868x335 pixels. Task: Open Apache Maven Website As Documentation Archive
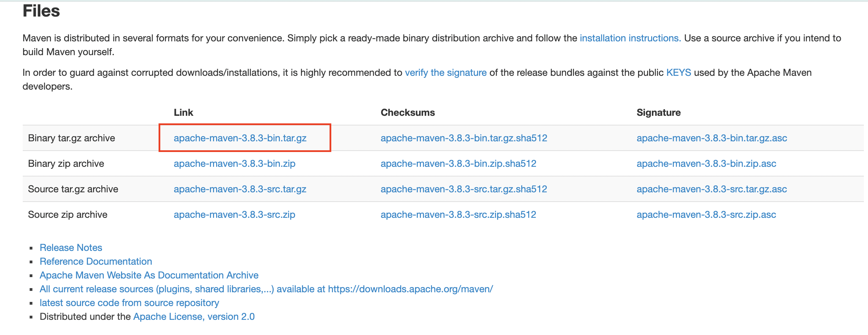pos(149,275)
